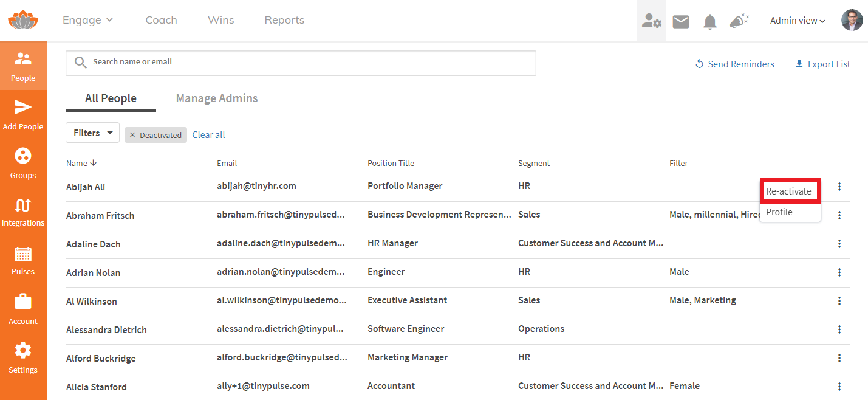Click email ally+1@tinypulse.com
This screenshot has width=868, height=400.
click(x=263, y=386)
